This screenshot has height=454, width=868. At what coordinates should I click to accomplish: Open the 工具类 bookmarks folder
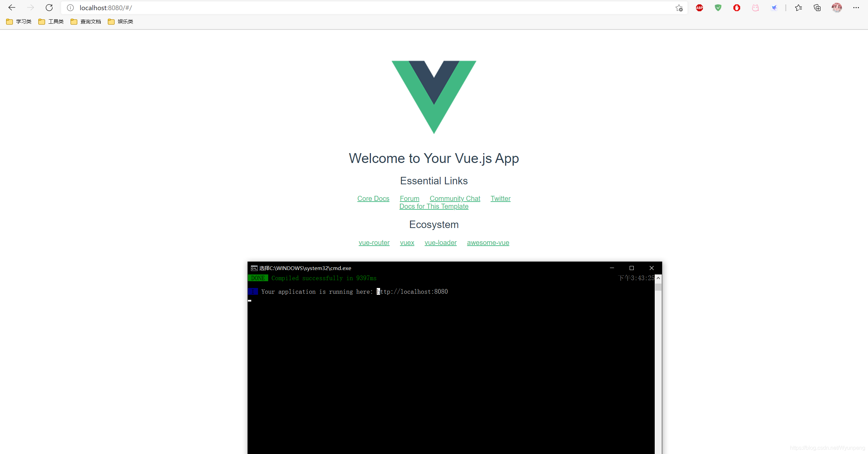tap(51, 22)
